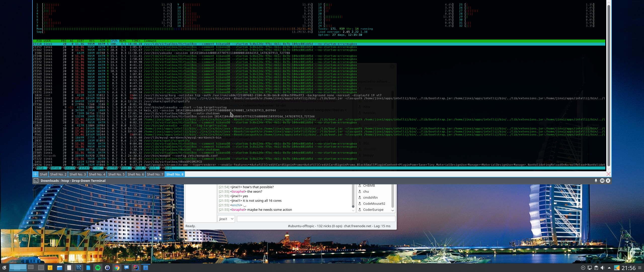Toggle keep-open pin in Yakuake title bar

click(596, 181)
